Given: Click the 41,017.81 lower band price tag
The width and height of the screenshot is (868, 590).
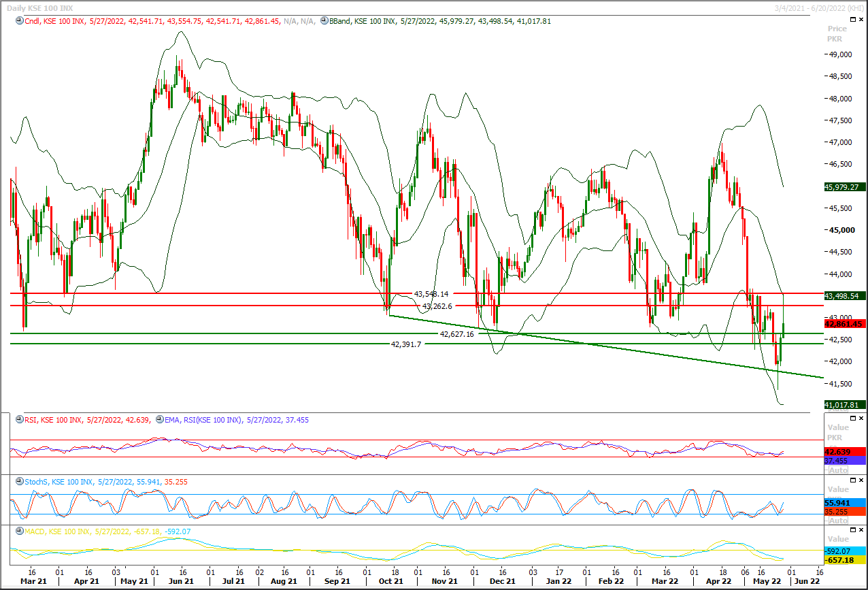Looking at the screenshot, I should click(844, 404).
